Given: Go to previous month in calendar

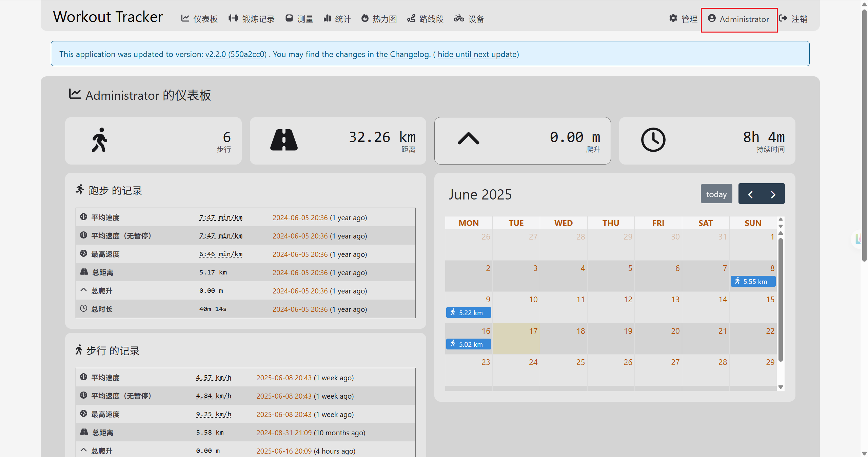Looking at the screenshot, I should click(x=750, y=194).
